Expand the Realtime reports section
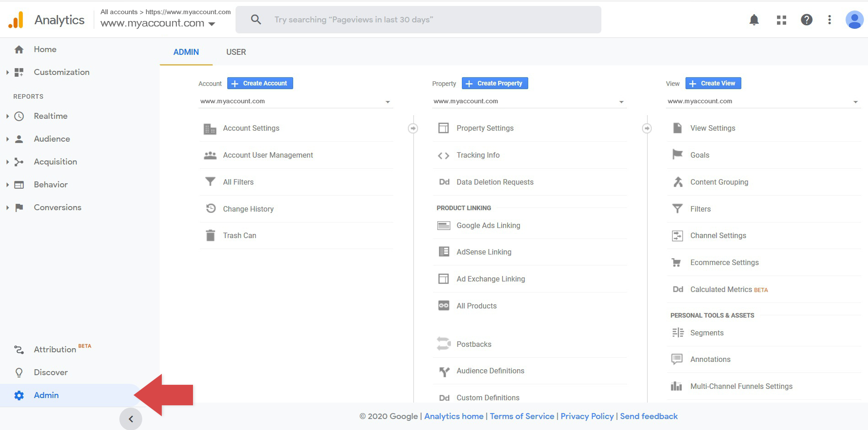Image resolution: width=868 pixels, height=430 pixels. (7, 116)
